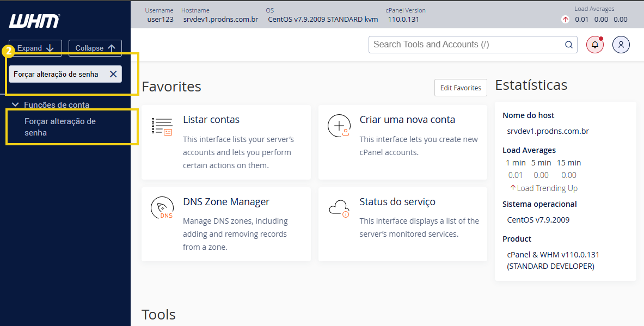Click the red load trending arrow in header

(566, 19)
